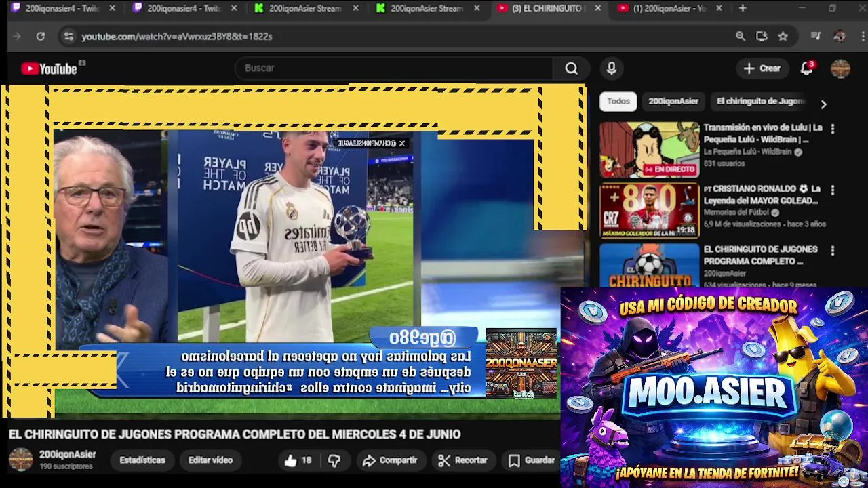Click the Compartir button
The image size is (868, 488).
(x=390, y=460)
